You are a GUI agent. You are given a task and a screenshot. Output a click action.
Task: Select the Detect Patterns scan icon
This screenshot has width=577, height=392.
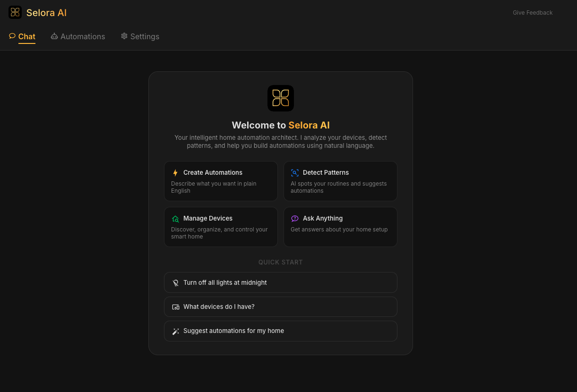click(295, 173)
